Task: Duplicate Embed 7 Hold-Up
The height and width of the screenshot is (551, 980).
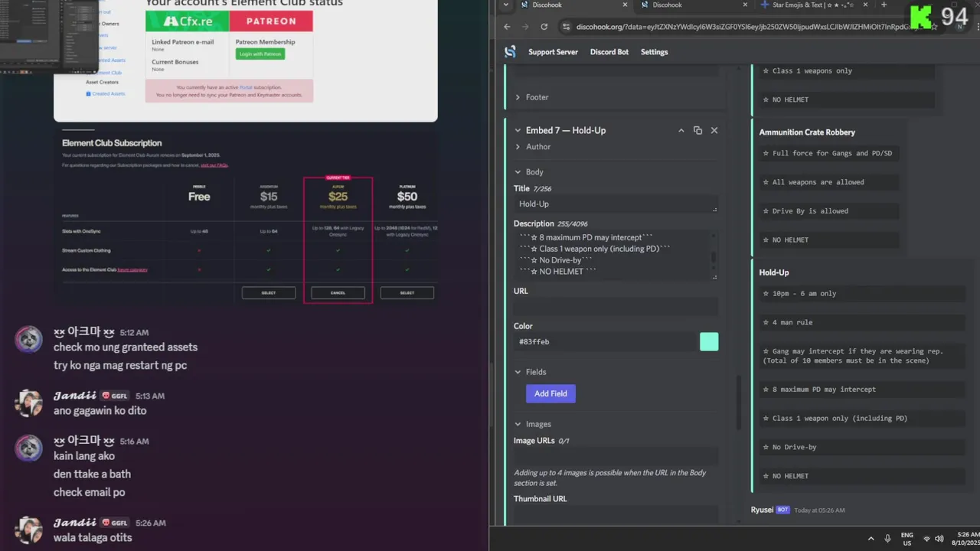Action: pos(697,131)
